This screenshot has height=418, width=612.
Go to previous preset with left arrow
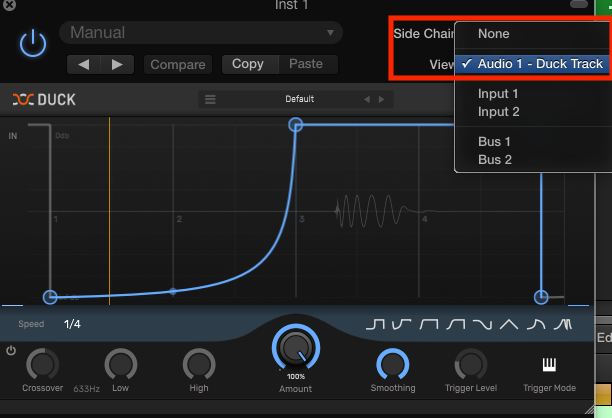point(84,64)
